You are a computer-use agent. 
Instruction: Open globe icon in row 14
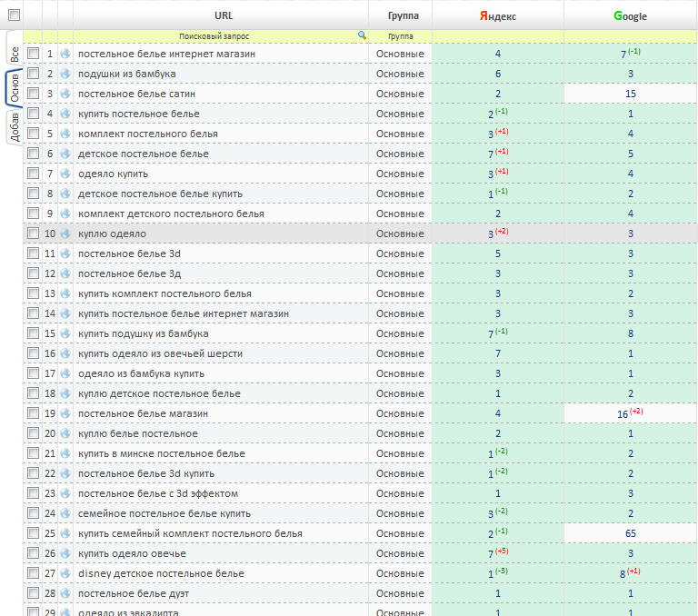(65, 313)
